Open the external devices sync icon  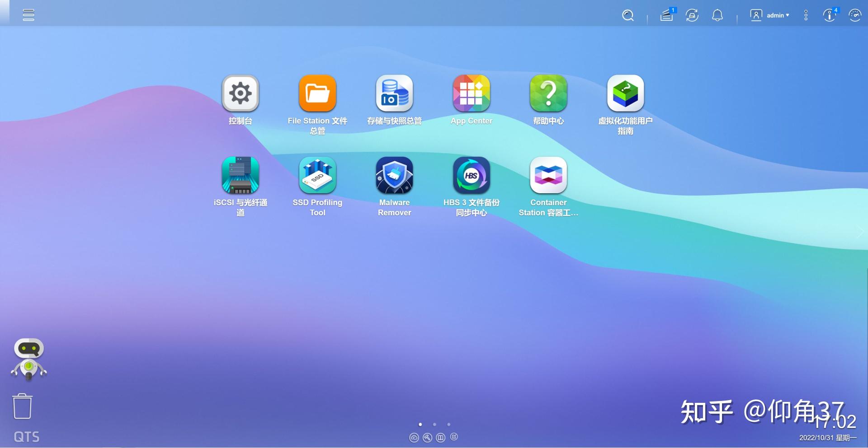(692, 15)
